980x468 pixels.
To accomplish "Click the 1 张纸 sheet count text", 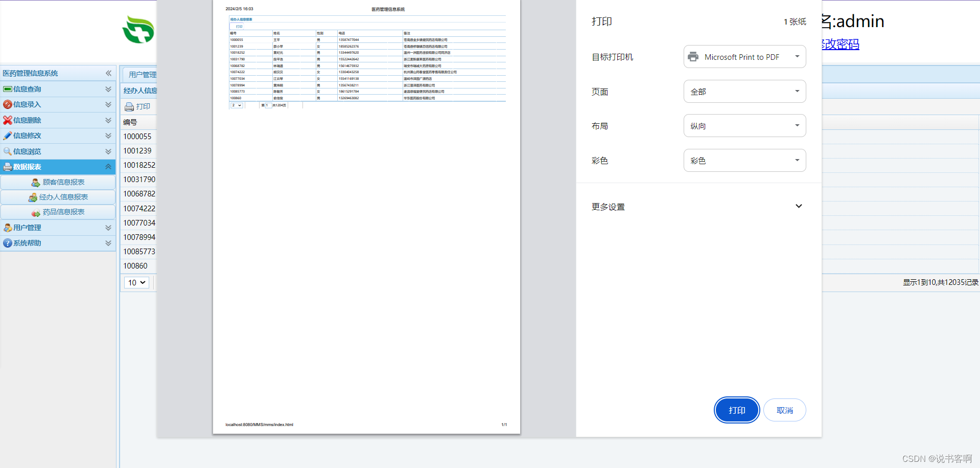I will tap(795, 21).
